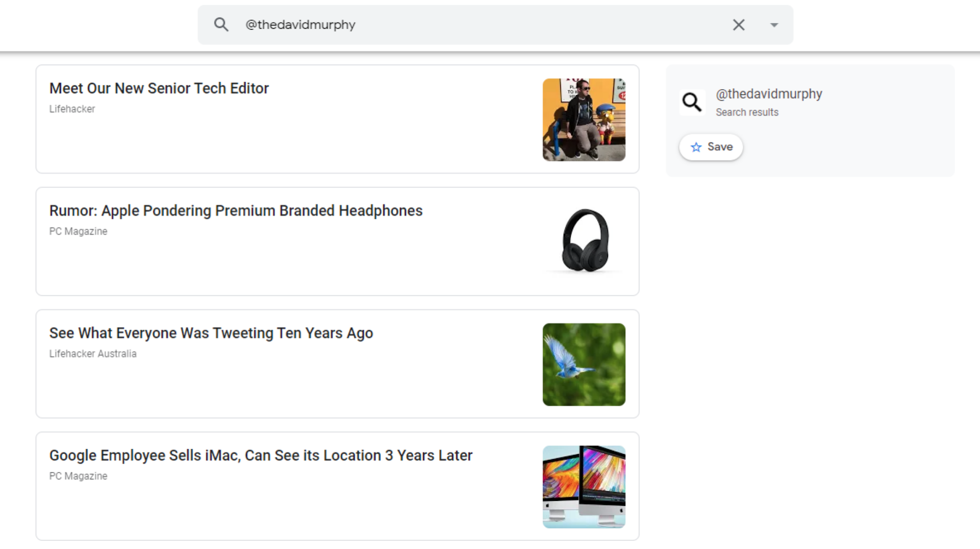This screenshot has width=980, height=549.
Task: Open "See What Everyone Was Tweeting" article
Action: (x=211, y=333)
